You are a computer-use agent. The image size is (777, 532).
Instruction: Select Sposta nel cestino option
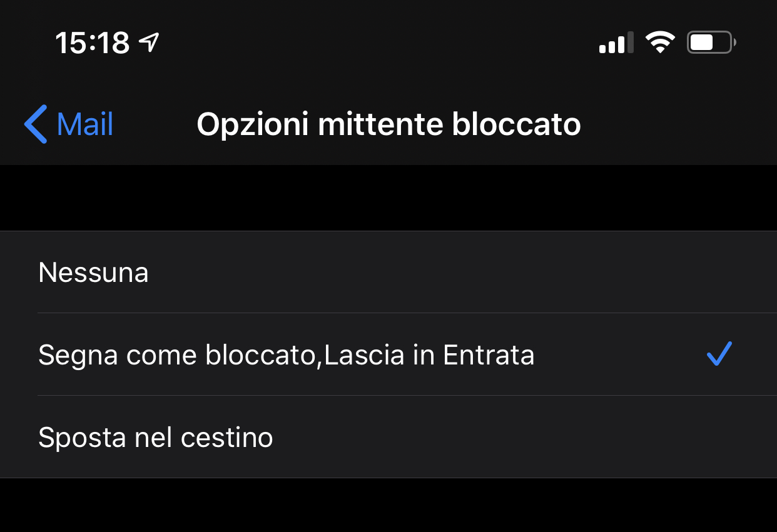(x=388, y=437)
